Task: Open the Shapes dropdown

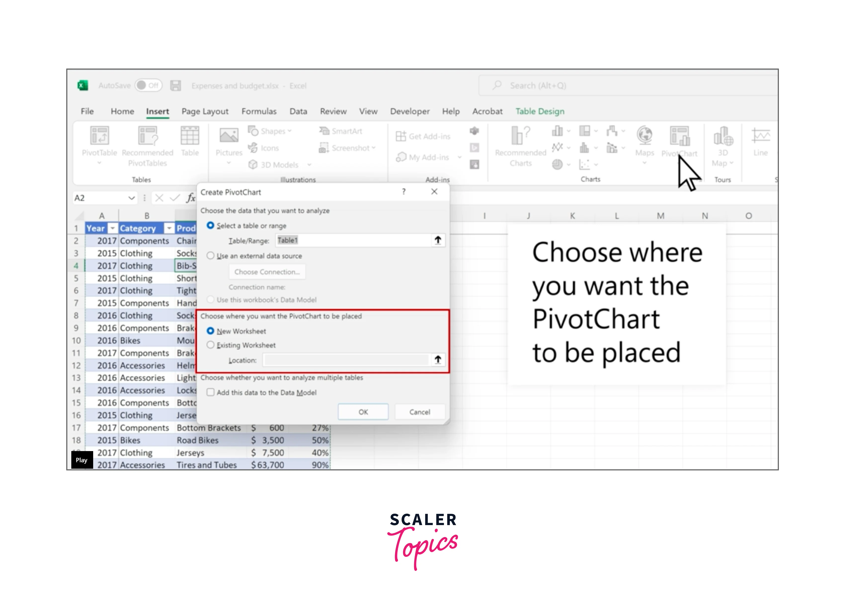Action: (x=273, y=131)
